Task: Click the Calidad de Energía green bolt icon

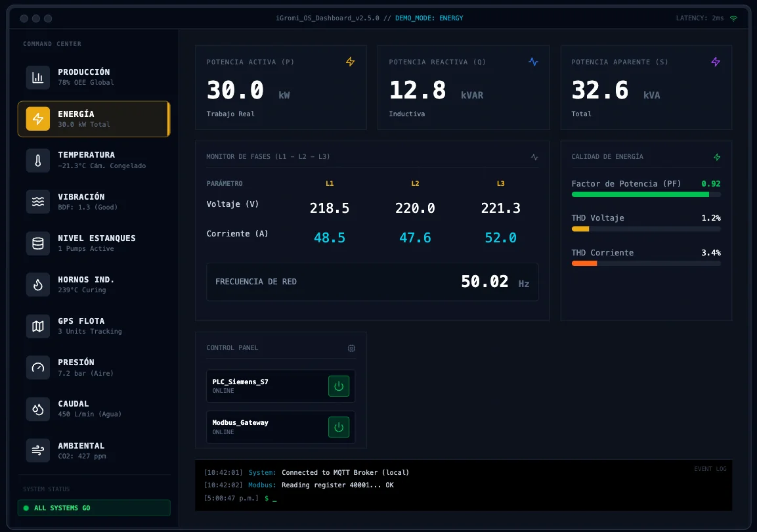Action: [717, 157]
